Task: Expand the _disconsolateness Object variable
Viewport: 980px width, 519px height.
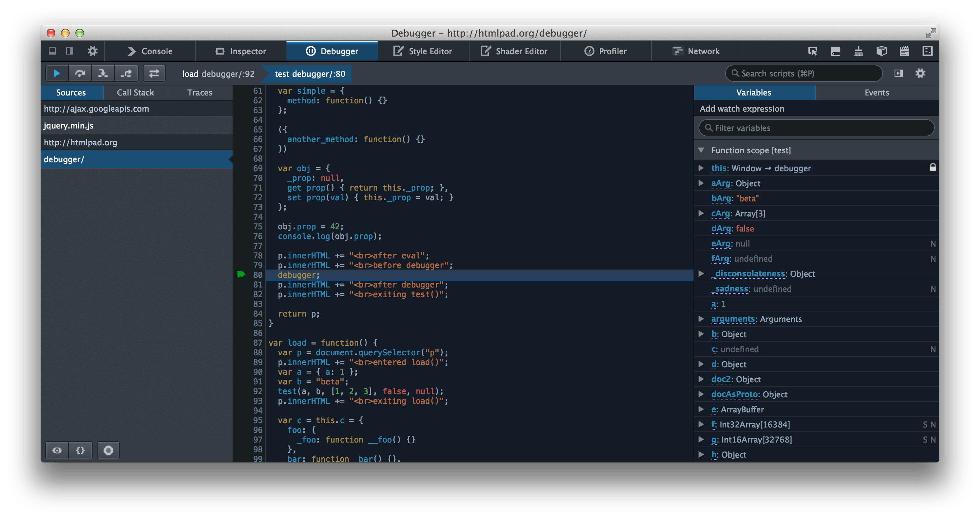Action: [x=703, y=273]
